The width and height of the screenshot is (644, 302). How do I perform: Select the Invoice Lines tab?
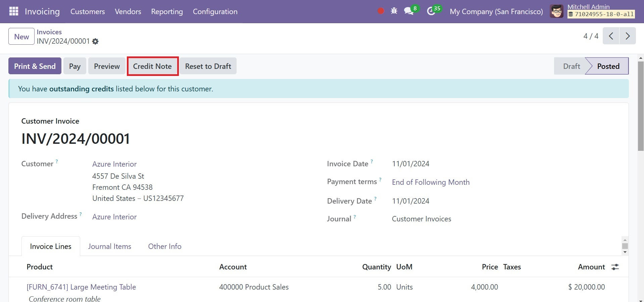click(x=51, y=246)
